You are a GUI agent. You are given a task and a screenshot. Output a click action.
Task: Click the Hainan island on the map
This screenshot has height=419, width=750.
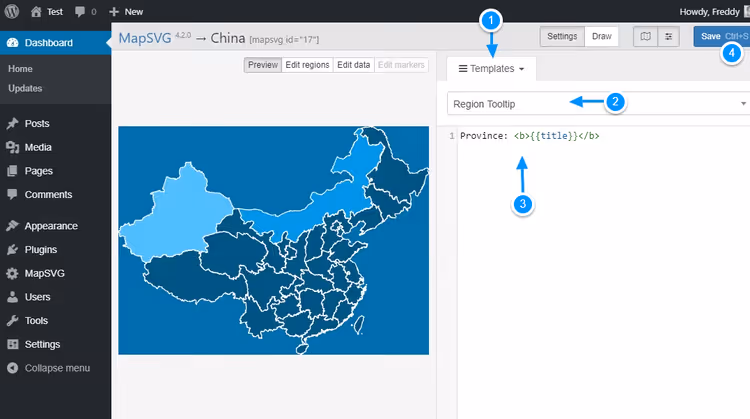pyautogui.click(x=301, y=349)
